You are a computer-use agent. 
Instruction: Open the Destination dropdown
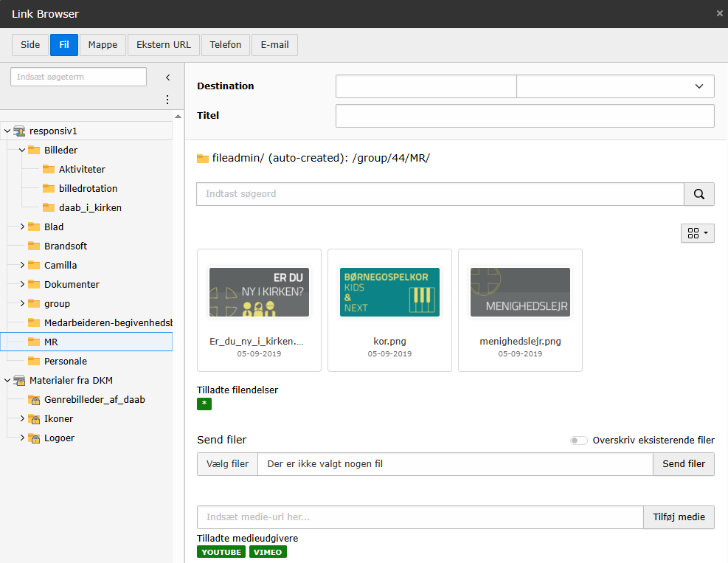pos(615,86)
